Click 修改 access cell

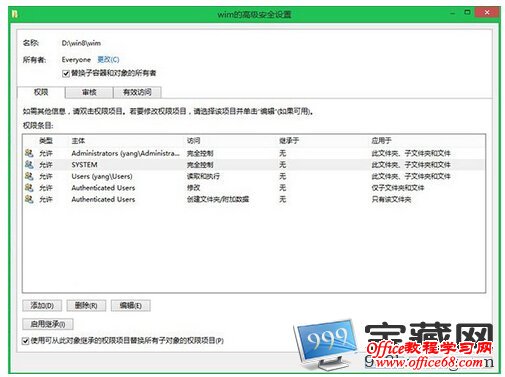[193, 188]
